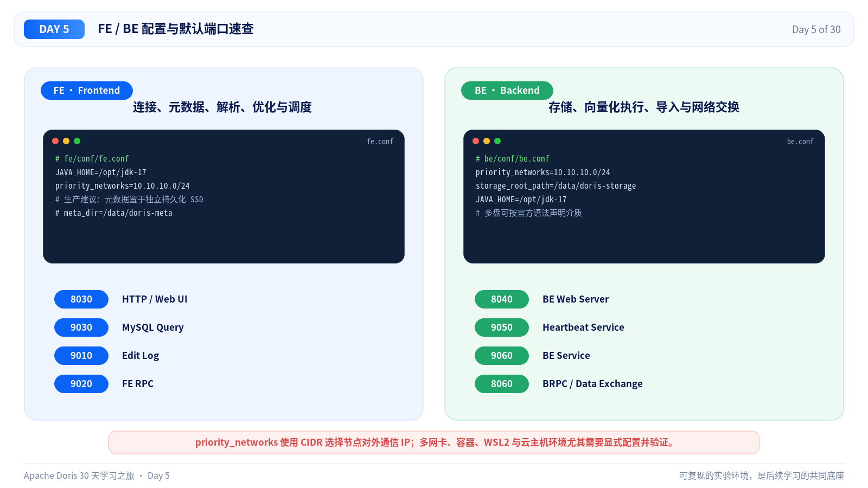Select the BE Web Server label

click(576, 299)
